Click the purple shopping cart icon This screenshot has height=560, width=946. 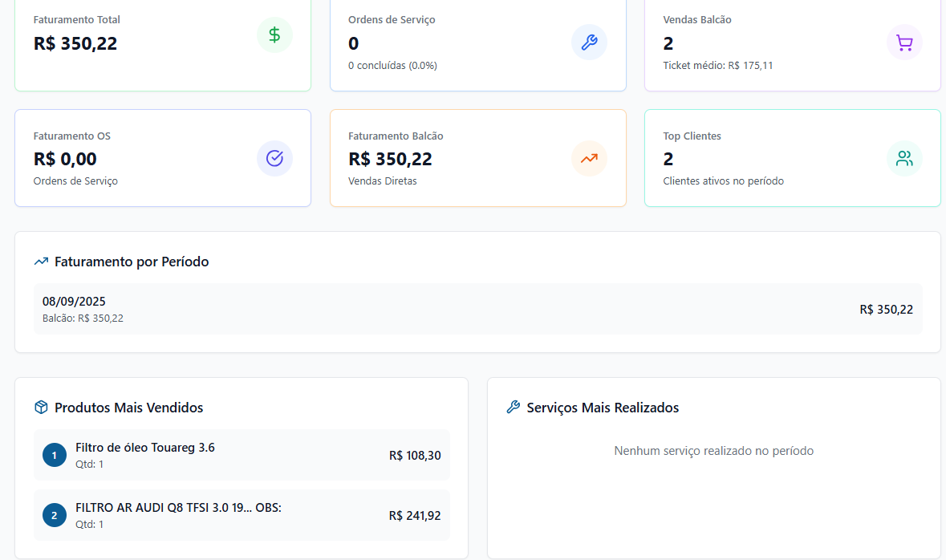904,43
